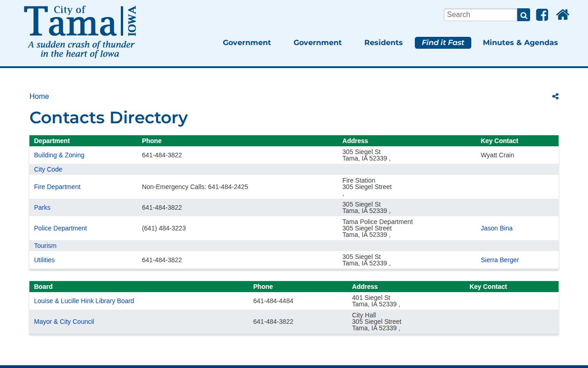View key contact Sierra Berger

point(500,260)
